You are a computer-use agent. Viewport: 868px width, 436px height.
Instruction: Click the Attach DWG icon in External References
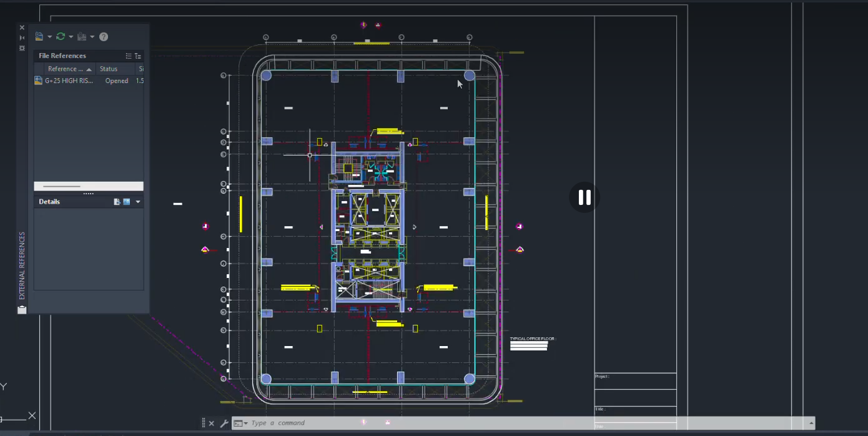tap(39, 37)
